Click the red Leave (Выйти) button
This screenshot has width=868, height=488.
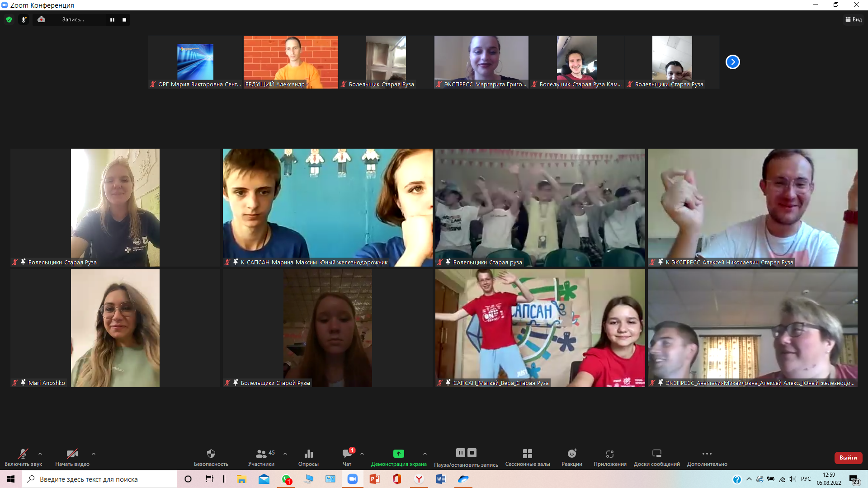848,458
